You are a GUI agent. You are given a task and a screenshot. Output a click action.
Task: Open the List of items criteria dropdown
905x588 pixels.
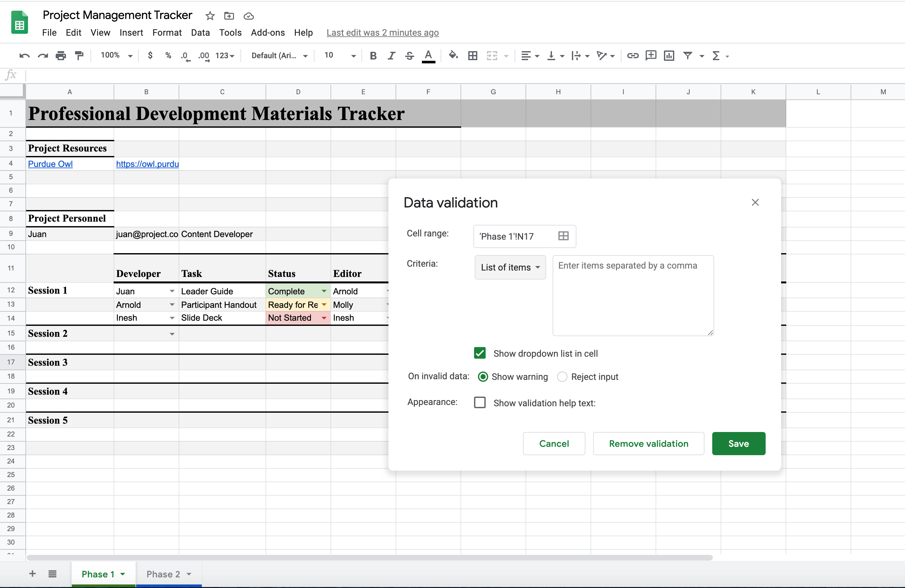[x=510, y=267]
